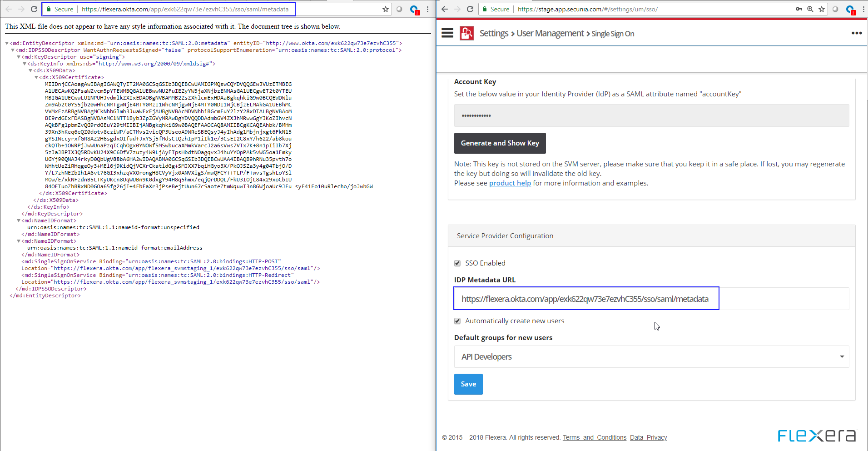Image resolution: width=868 pixels, height=451 pixels.
Task: Toggle the SSO Enabled checkbox
Action: (457, 263)
